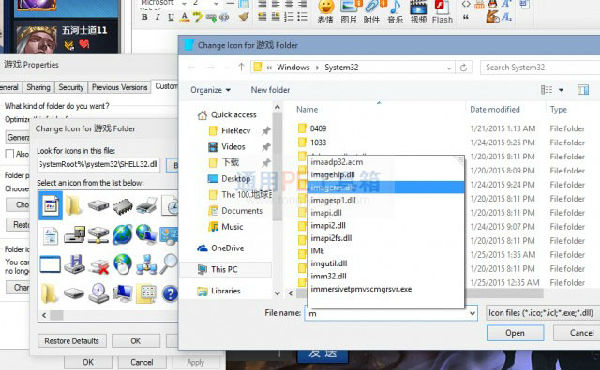Switch to the Previous Versions tab
The height and width of the screenshot is (370, 600).
pos(119,87)
